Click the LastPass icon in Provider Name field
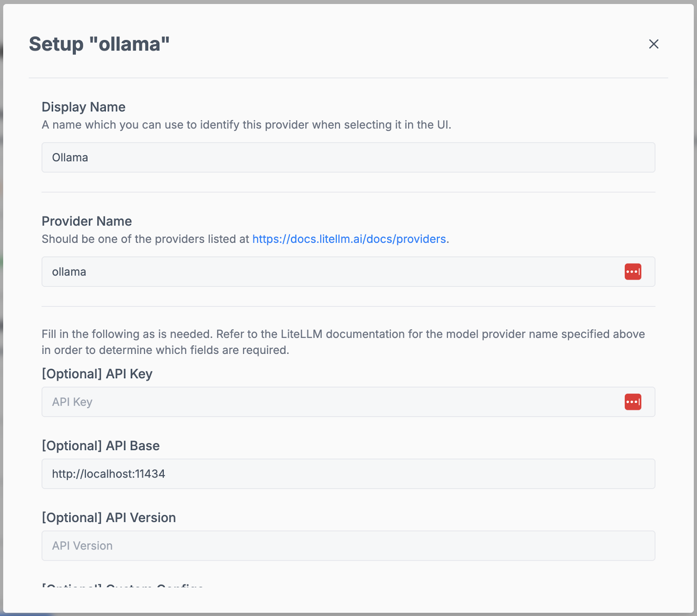Screen dimensions: 697x616 634,272
